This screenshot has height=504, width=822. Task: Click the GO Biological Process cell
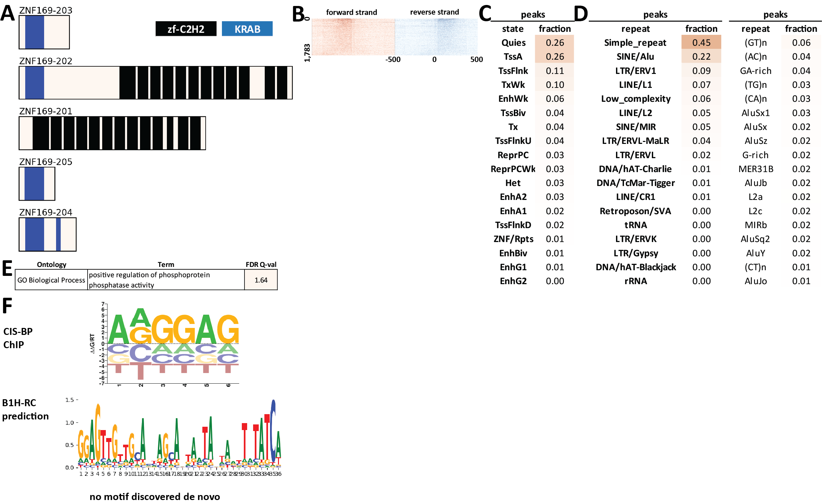51,280
